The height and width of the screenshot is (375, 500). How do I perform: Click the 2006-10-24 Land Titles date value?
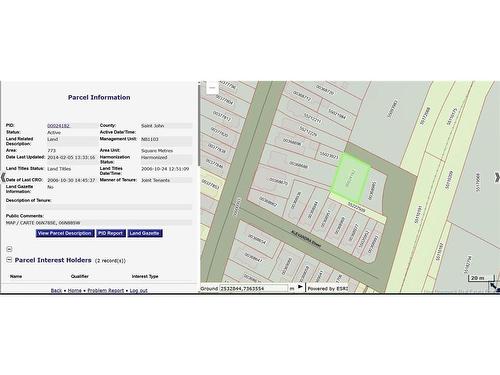[x=165, y=169]
